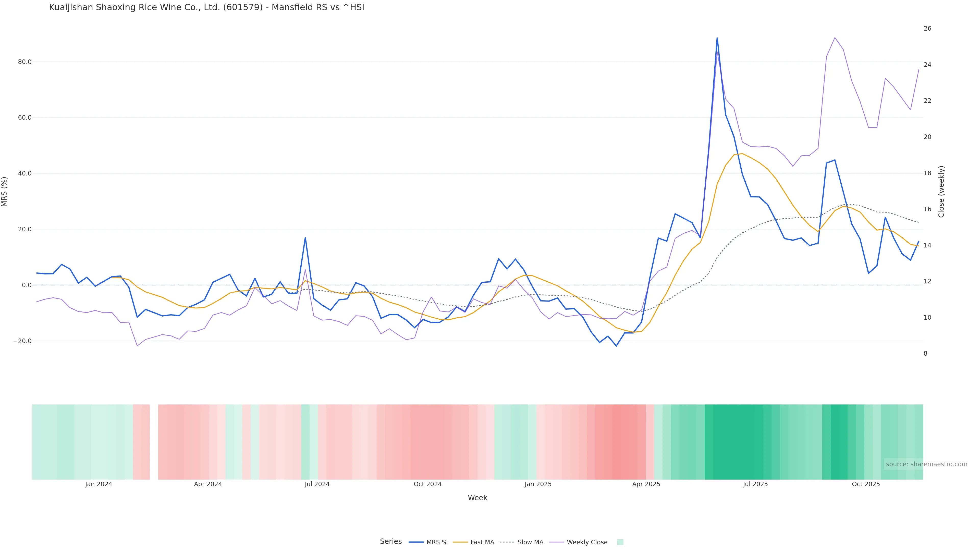The width and height of the screenshot is (980, 551).
Task: Click the chart title text
Action: 206,8
